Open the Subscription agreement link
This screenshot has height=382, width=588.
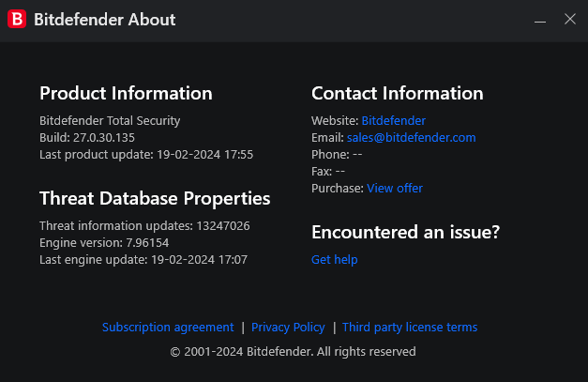168,328
